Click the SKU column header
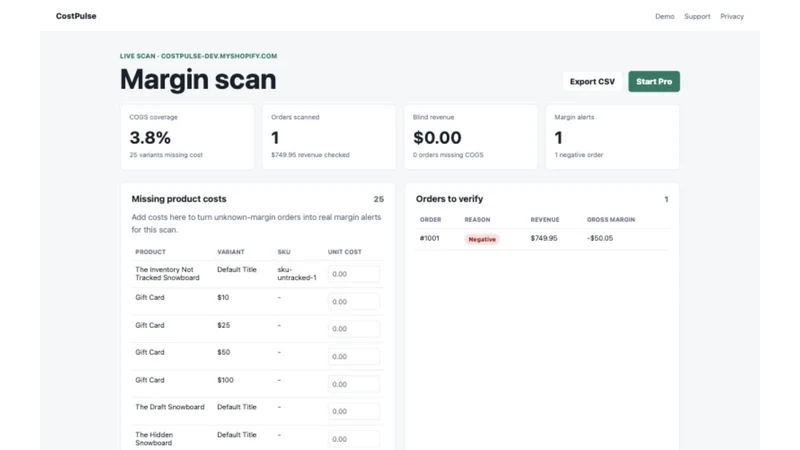The image size is (800, 450). (x=284, y=252)
